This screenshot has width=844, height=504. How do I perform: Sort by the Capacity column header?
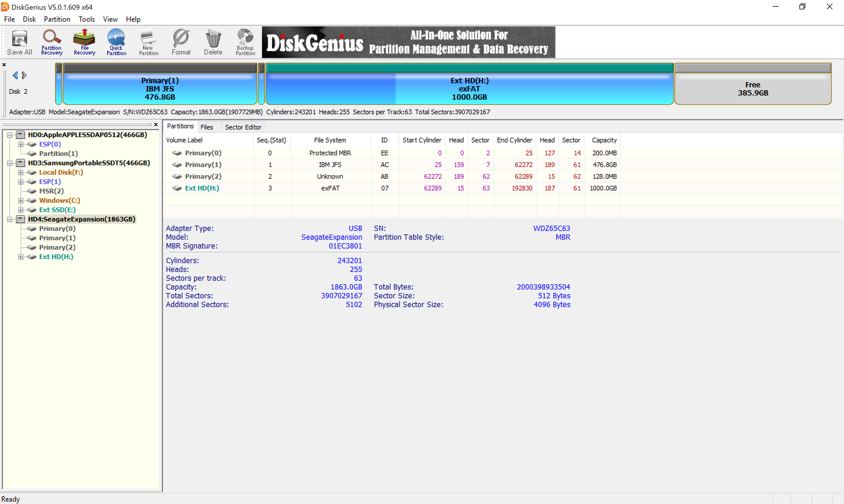(x=603, y=140)
